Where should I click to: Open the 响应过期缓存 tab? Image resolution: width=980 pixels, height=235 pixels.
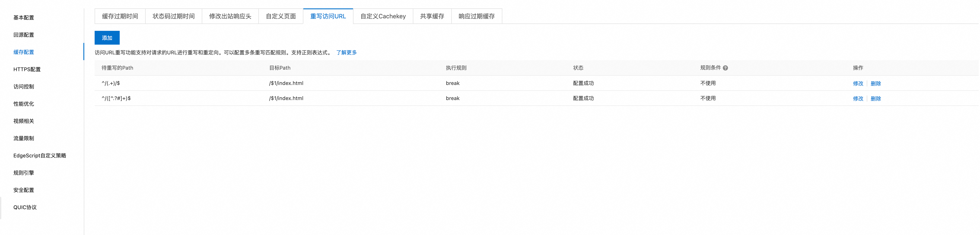coord(476,16)
